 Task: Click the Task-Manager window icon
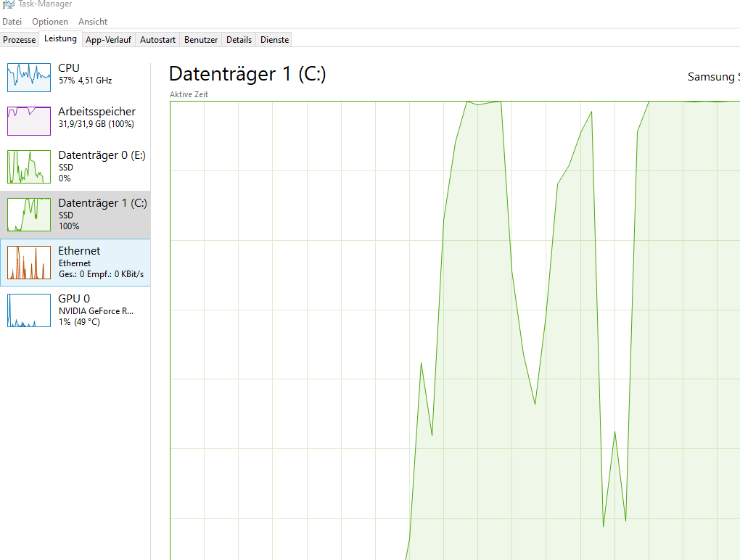tap(8, 4)
